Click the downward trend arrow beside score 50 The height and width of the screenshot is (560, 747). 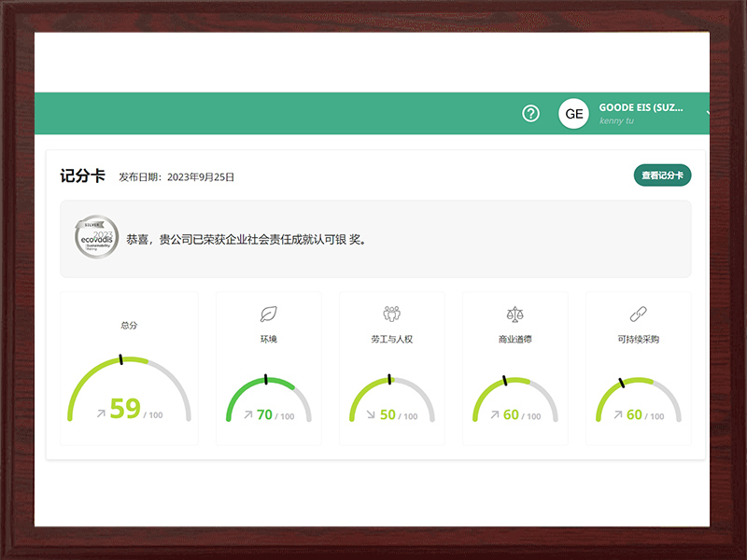click(x=372, y=415)
